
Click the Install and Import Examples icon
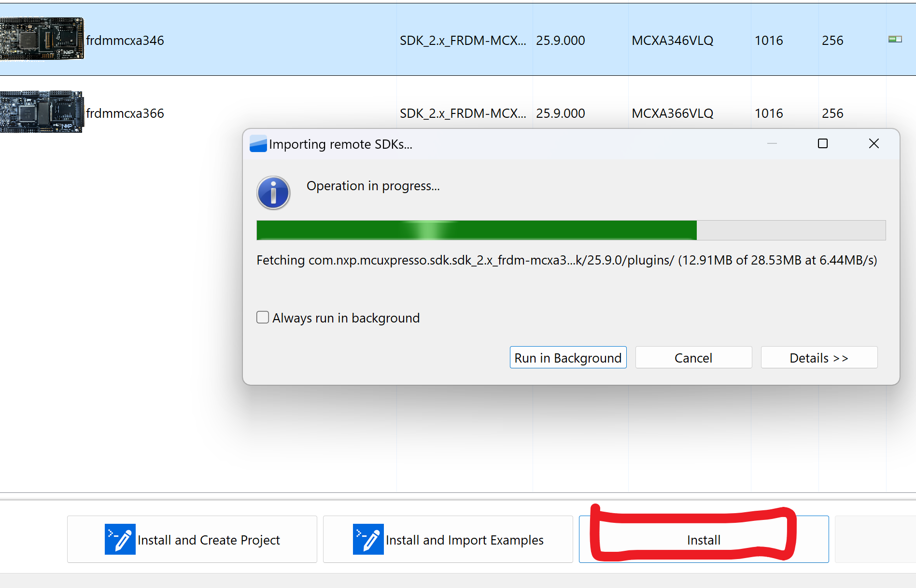(x=368, y=539)
